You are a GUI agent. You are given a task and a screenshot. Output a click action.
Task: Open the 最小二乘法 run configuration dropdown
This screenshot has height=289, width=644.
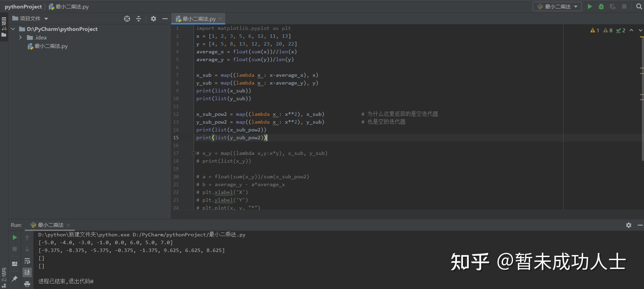point(557,6)
